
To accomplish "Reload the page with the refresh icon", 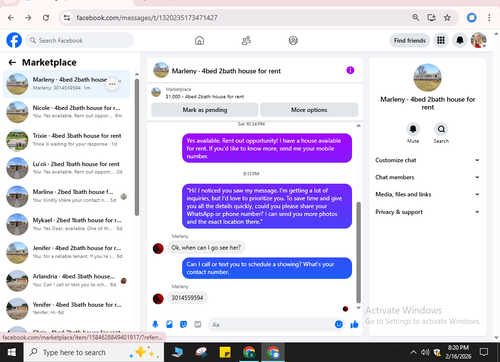I will [46, 18].
